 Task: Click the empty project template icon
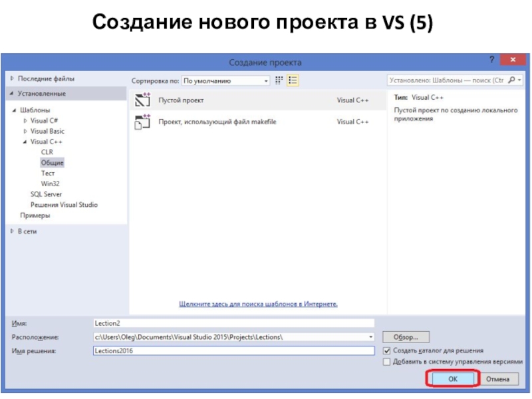(142, 100)
